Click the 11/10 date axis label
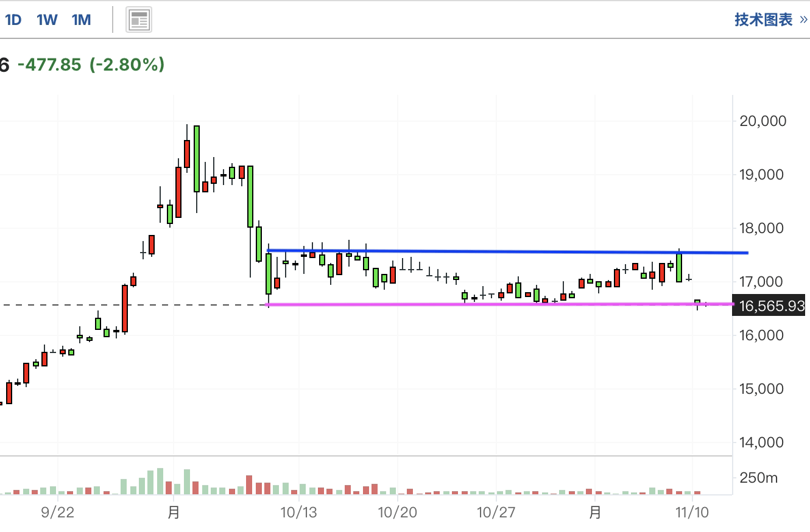This screenshot has height=532, width=810. (692, 513)
